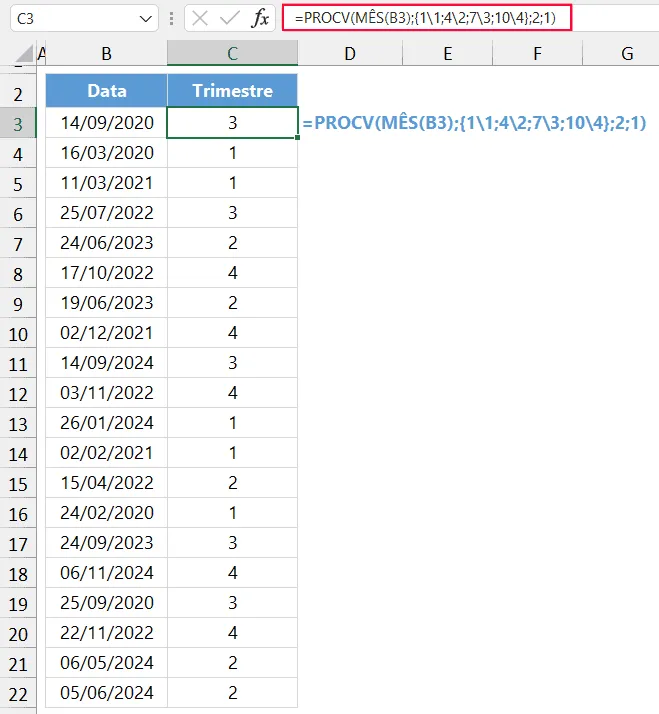Select cell with date 06/05/2024

point(107,663)
